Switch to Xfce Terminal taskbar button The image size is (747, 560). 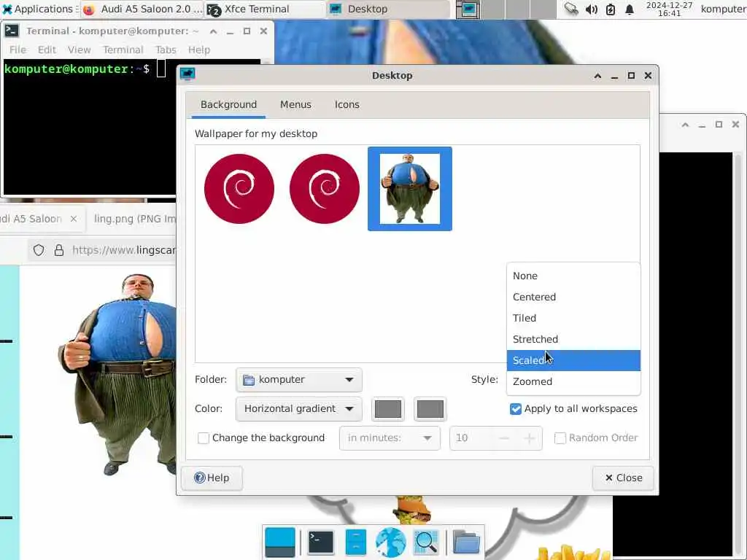pyautogui.click(x=266, y=9)
